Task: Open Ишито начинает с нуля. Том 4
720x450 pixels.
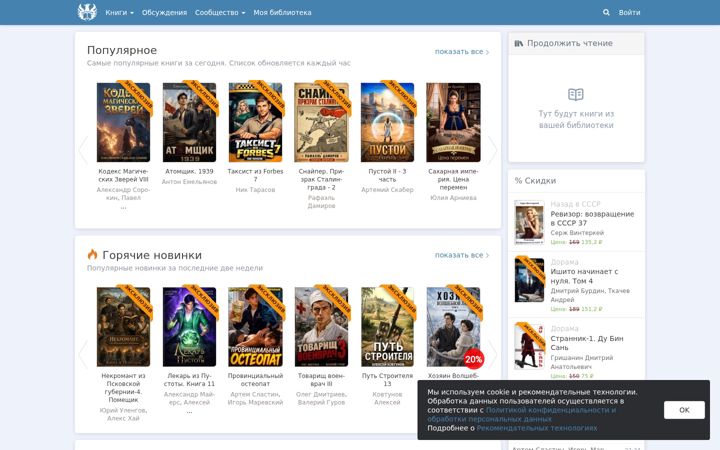Action: coord(584,276)
